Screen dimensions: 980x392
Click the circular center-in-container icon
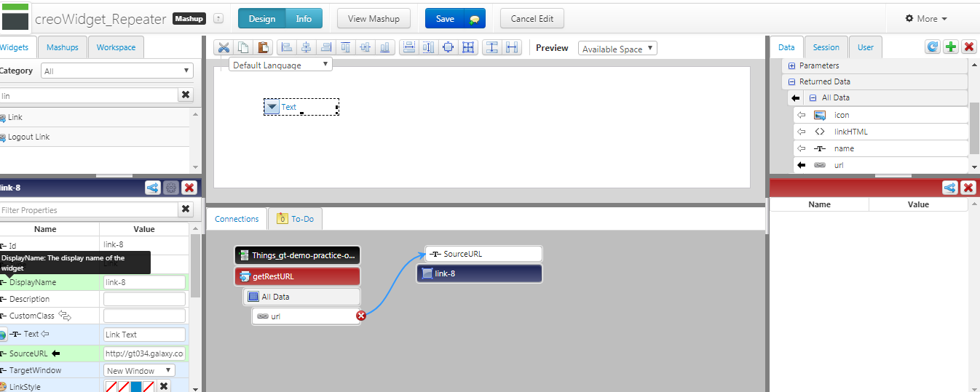click(448, 48)
